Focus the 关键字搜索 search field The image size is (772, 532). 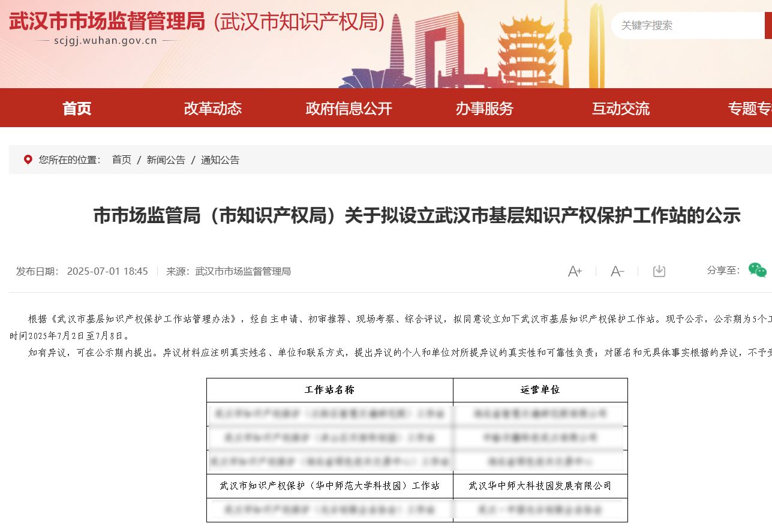688,25
